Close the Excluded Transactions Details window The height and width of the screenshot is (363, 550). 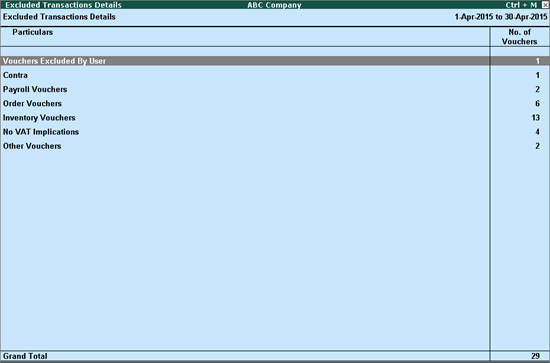coord(545,5)
